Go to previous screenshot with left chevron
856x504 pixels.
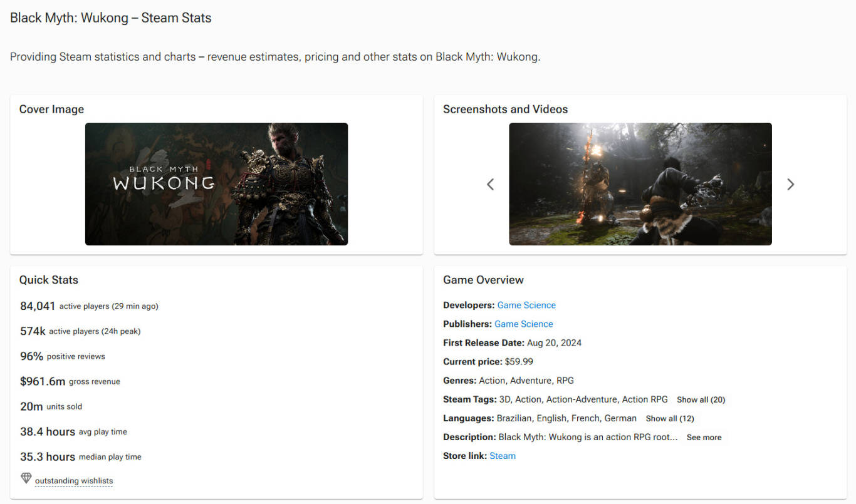(x=491, y=184)
